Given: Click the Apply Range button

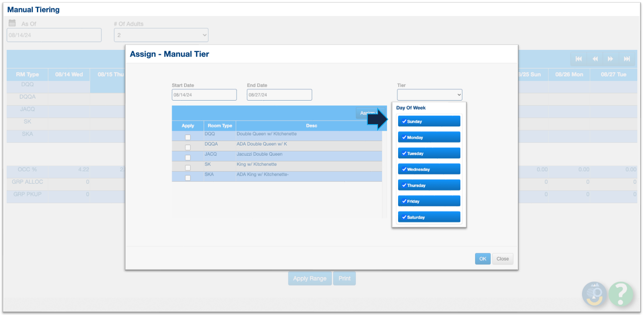Looking at the screenshot, I should tap(310, 279).
